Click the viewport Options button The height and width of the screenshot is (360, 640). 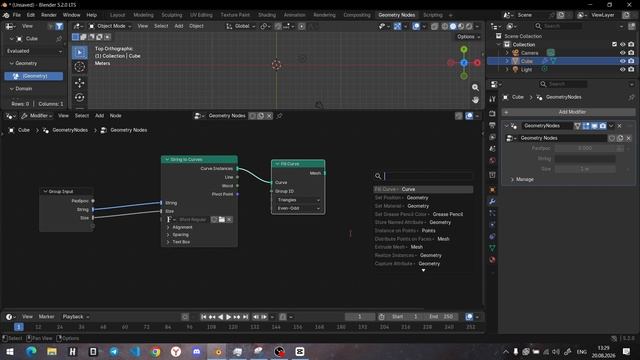[468, 37]
